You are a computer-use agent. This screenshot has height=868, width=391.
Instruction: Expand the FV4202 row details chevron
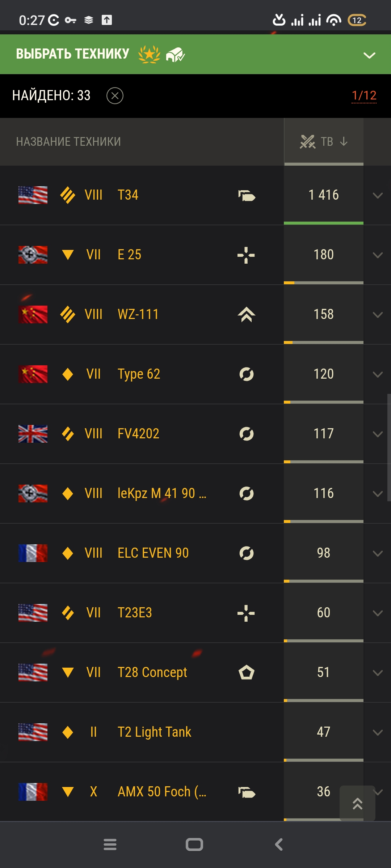coord(378,434)
